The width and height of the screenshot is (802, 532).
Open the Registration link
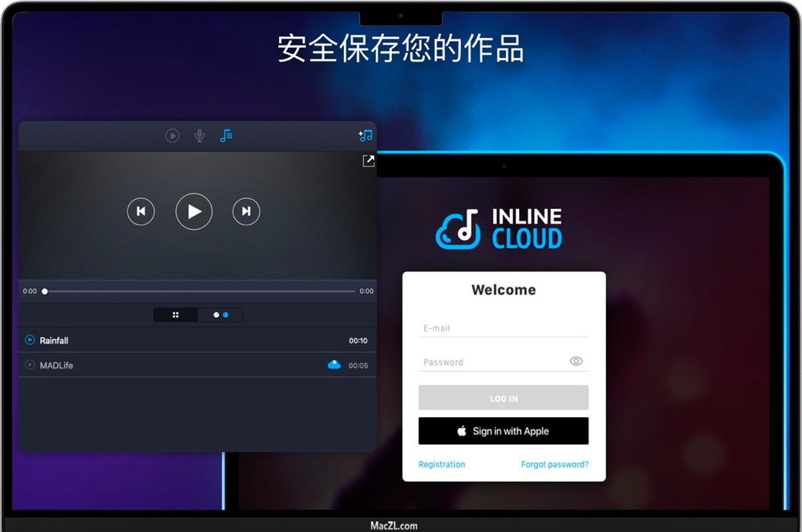tap(442, 464)
